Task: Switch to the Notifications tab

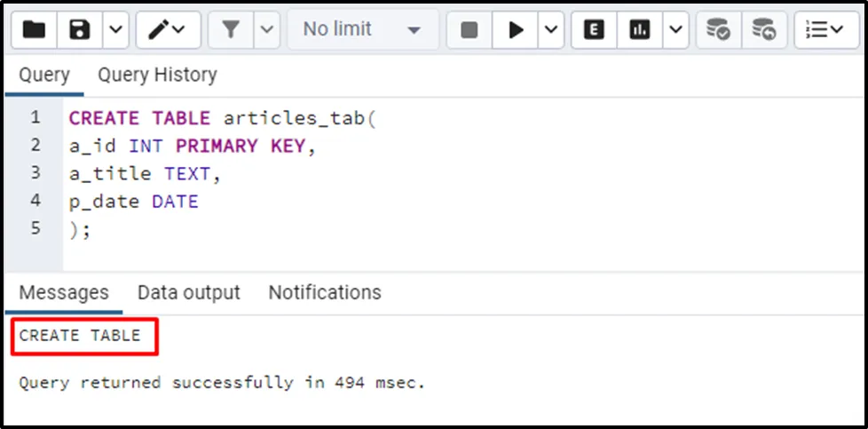Action: pyautogui.click(x=325, y=292)
